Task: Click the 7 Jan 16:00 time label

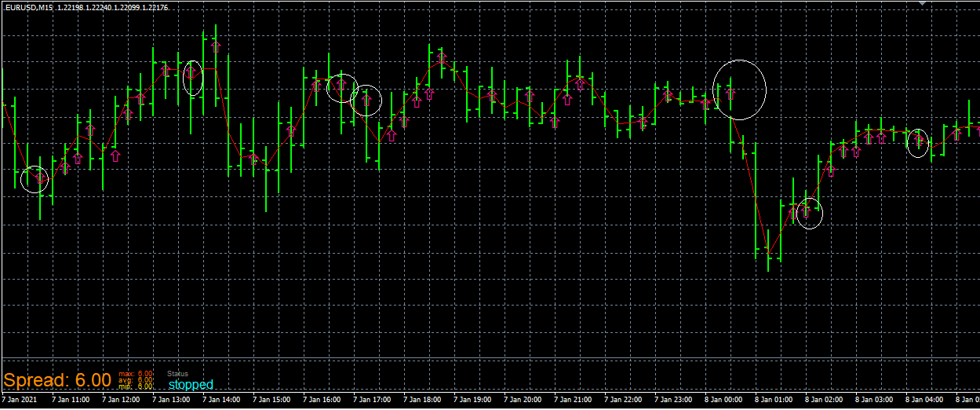Action: 322,400
